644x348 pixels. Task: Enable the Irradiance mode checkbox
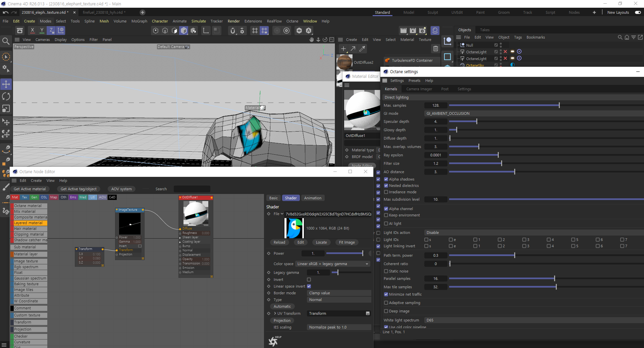click(x=386, y=192)
